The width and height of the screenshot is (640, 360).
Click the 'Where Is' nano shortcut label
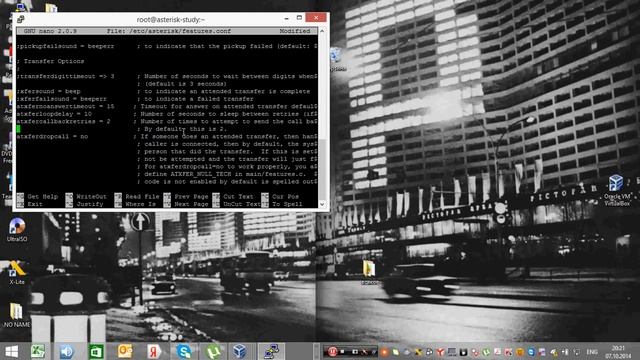(x=140, y=204)
